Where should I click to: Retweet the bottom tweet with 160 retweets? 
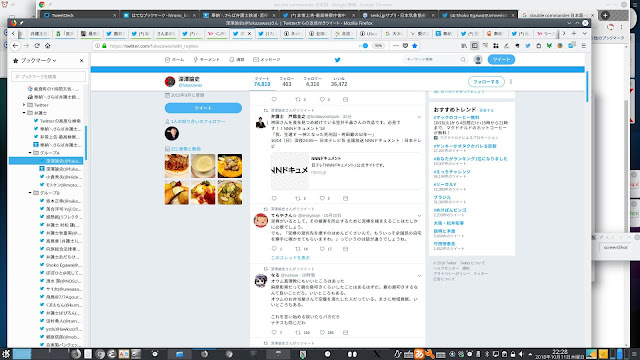298,332
